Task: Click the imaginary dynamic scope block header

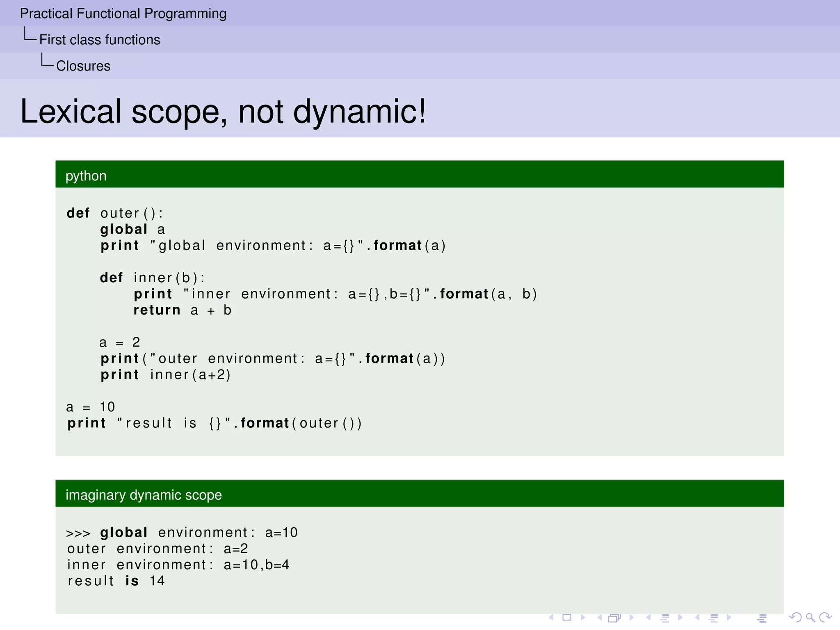Action: pos(420,493)
